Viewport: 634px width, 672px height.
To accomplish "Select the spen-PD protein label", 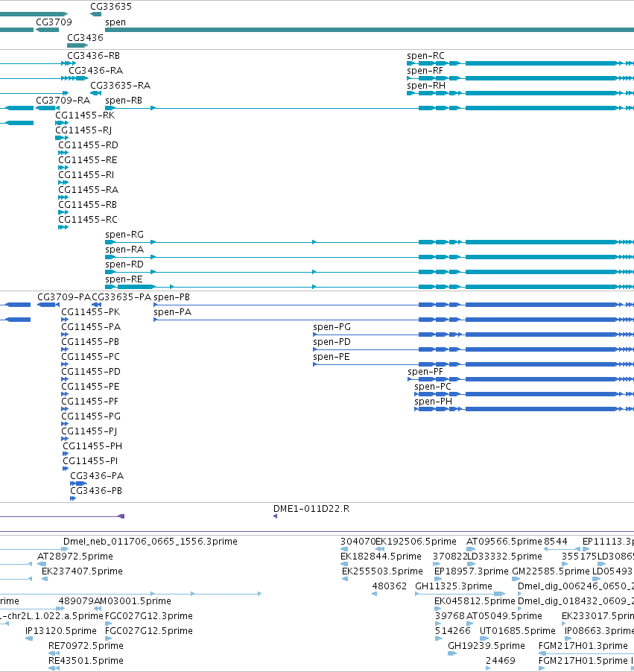I will pos(332,342).
